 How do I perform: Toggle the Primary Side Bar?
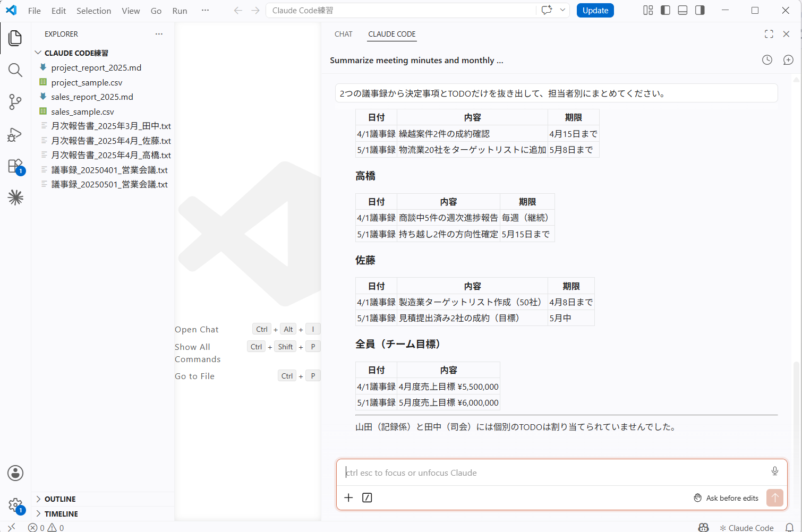[666, 10]
